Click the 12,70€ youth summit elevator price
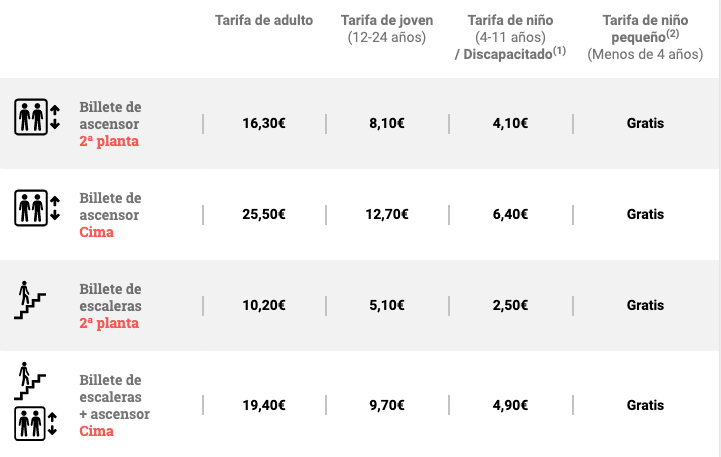The width and height of the screenshot is (721, 457). pyautogui.click(x=386, y=214)
